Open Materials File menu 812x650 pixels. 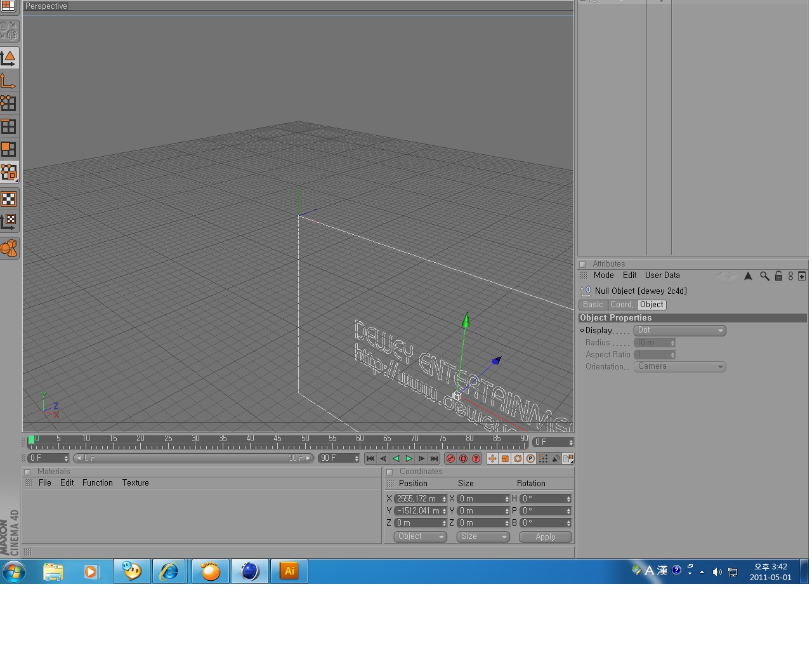(44, 483)
